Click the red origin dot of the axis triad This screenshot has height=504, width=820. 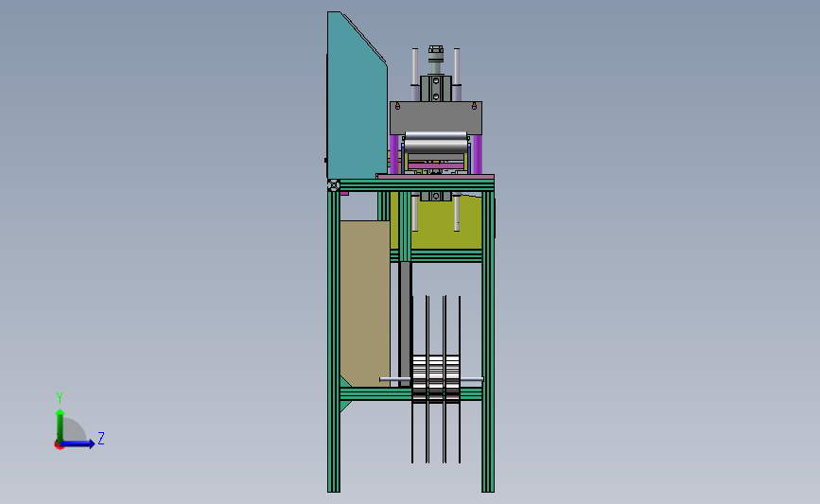59,445
